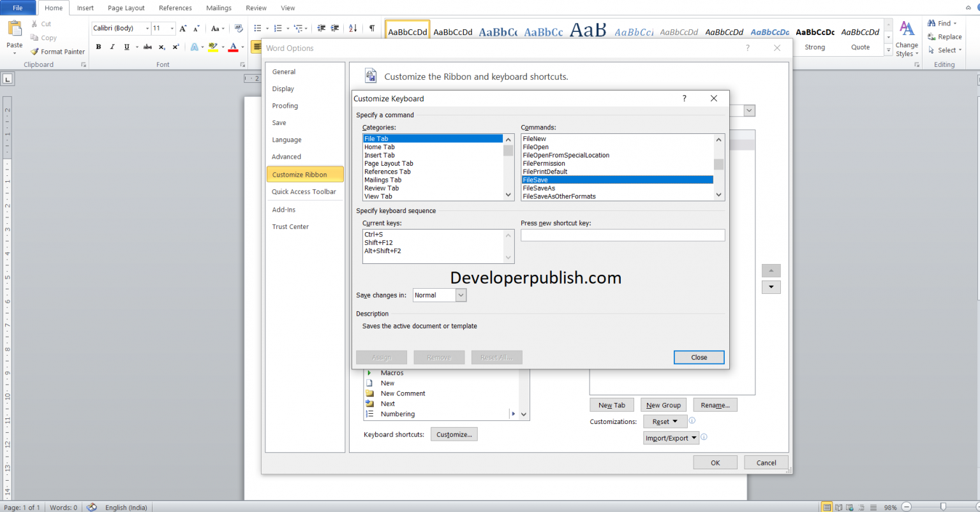The width and height of the screenshot is (980, 512).
Task: Click the Sort icon in the Paragraph group
Action: point(352,28)
